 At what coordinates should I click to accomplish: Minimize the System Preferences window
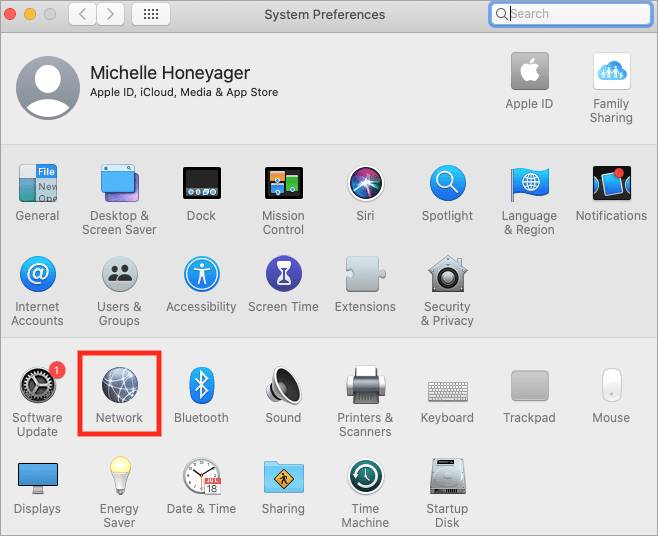[30, 14]
